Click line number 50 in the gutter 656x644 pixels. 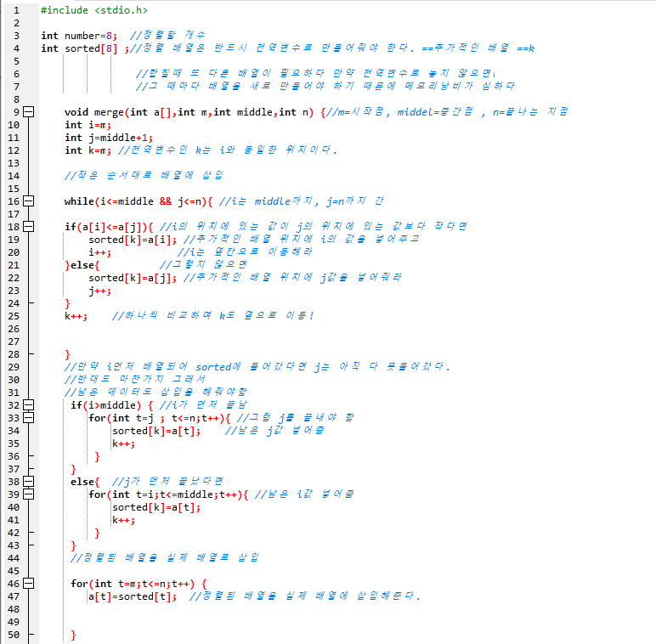click(x=14, y=635)
